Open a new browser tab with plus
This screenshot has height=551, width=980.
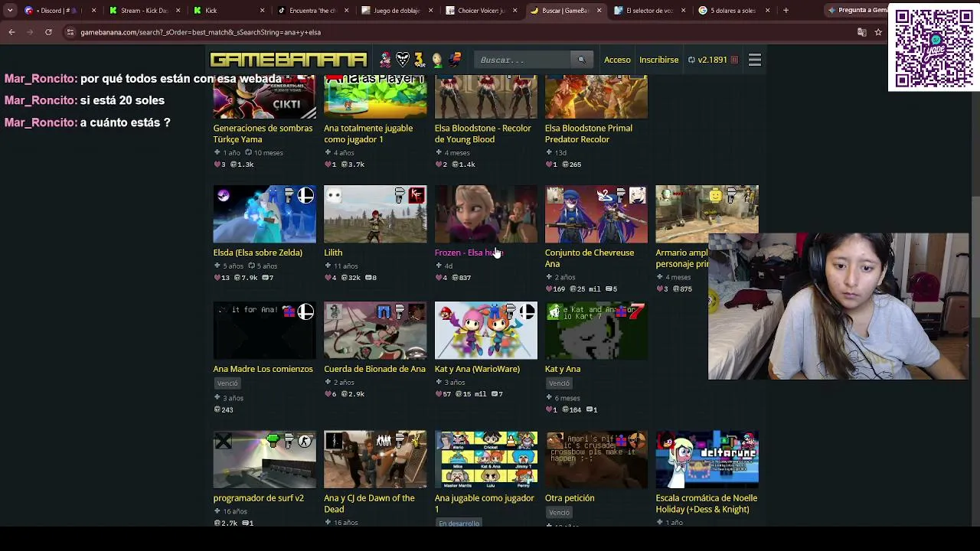(786, 11)
